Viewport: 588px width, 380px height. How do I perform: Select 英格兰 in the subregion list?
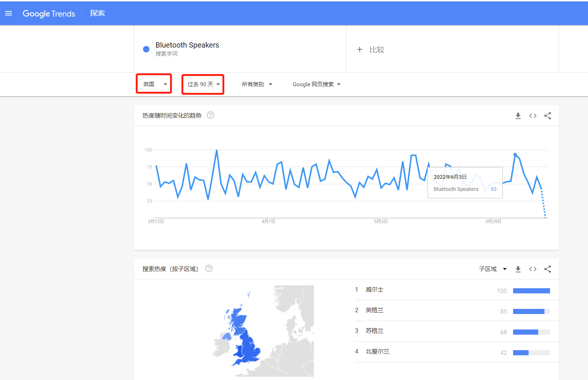tap(374, 310)
